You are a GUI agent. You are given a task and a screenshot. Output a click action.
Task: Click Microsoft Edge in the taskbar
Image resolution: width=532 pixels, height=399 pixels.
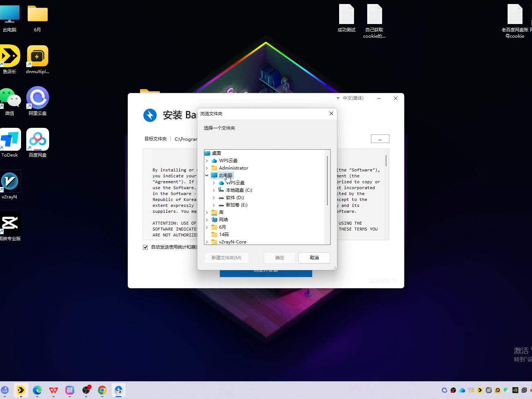(37, 390)
